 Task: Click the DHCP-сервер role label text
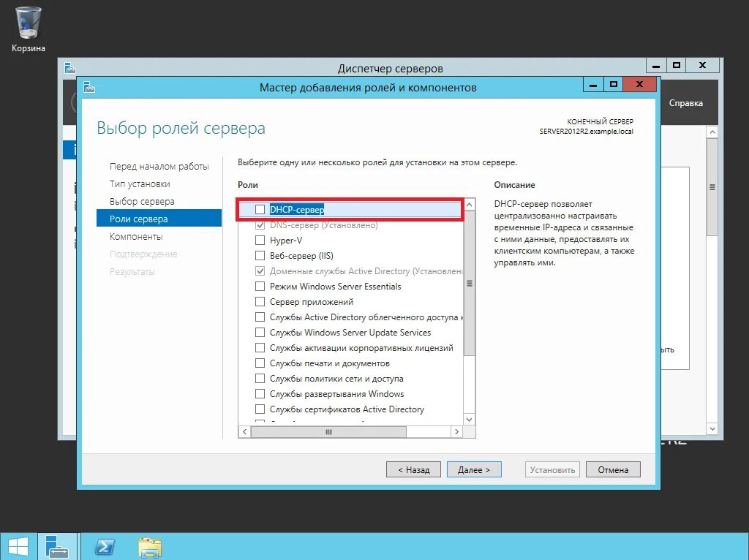[x=297, y=210]
